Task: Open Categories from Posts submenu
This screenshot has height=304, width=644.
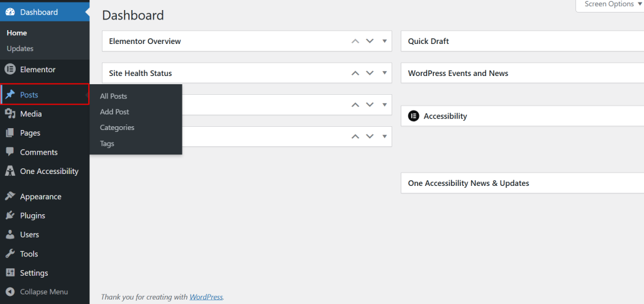Action: 117,128
